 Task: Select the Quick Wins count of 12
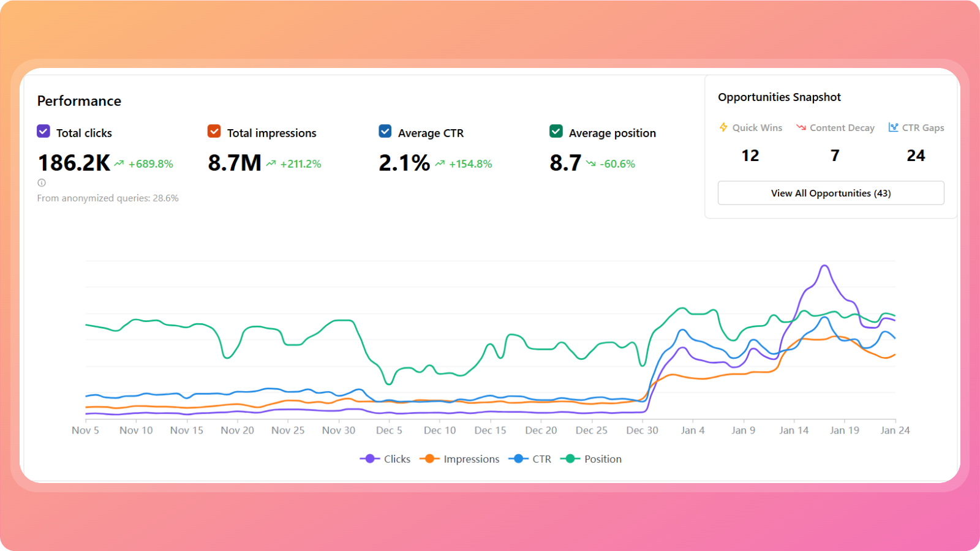click(750, 156)
